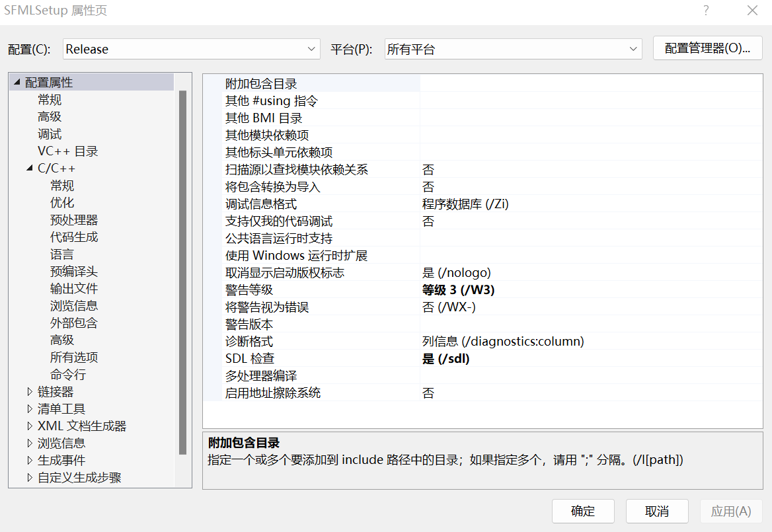This screenshot has height=532, width=772.
Task: Select the 多处理器编译 property row
Action: coord(482,376)
